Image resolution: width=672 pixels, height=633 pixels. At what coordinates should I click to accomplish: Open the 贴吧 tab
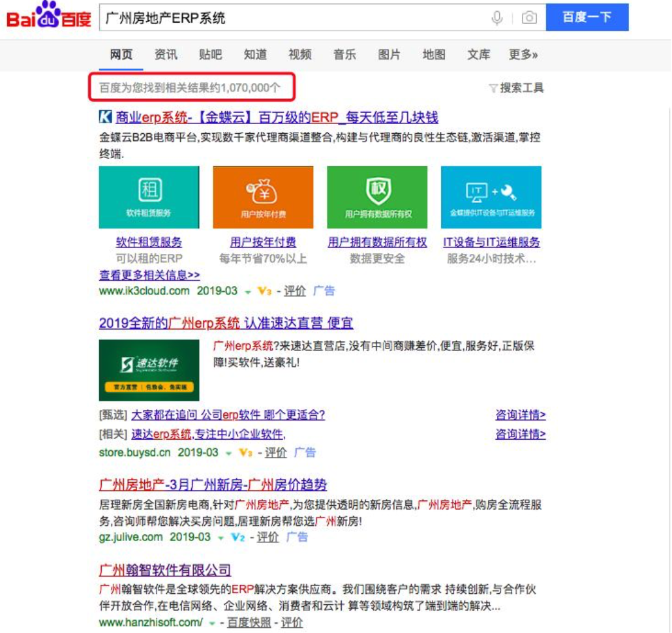click(x=211, y=54)
